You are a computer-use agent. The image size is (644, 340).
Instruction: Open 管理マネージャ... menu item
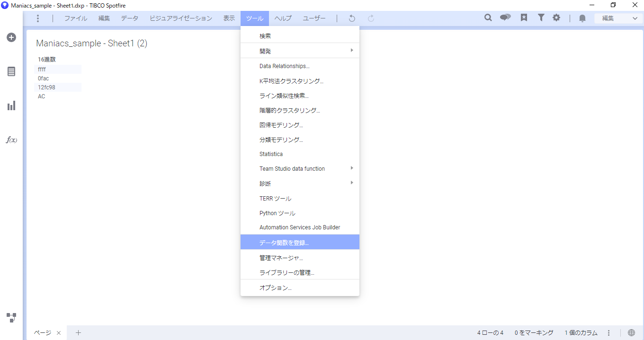tap(300, 258)
